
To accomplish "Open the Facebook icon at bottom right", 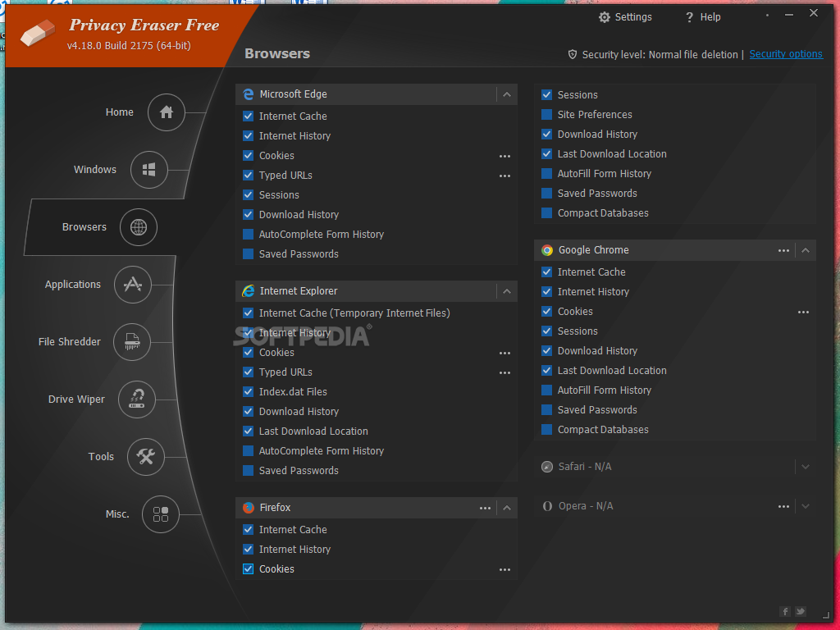I will pyautogui.click(x=785, y=611).
